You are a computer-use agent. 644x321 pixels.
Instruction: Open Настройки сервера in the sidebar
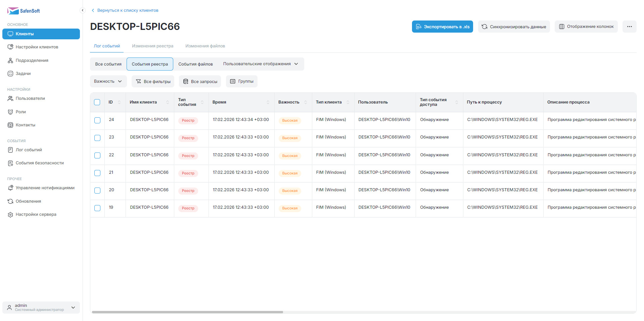point(36,214)
